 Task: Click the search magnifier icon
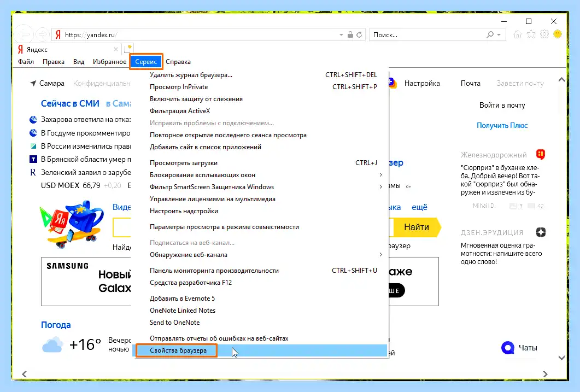coord(490,35)
